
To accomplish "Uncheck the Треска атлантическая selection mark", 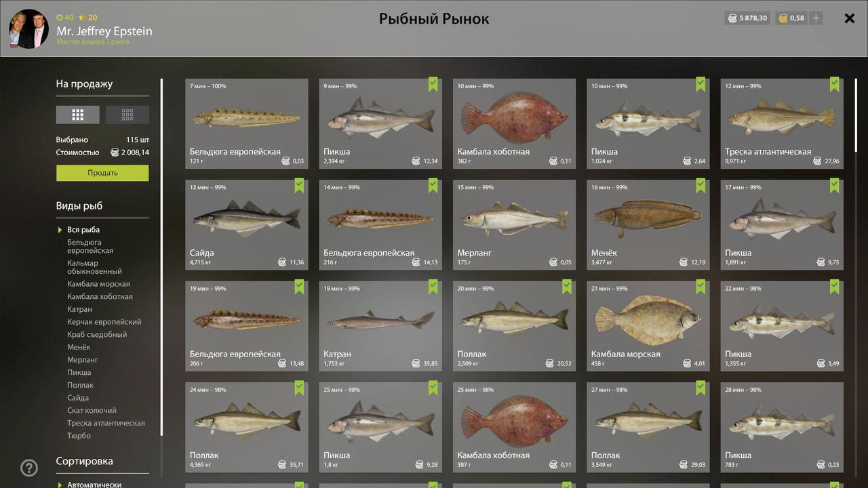I will coord(835,85).
